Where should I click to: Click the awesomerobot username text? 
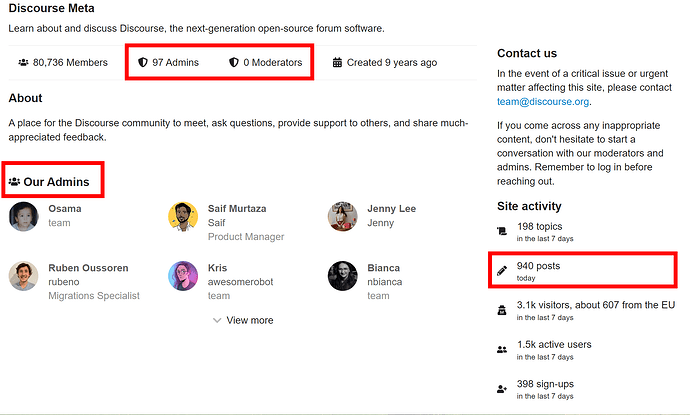pyautogui.click(x=240, y=282)
